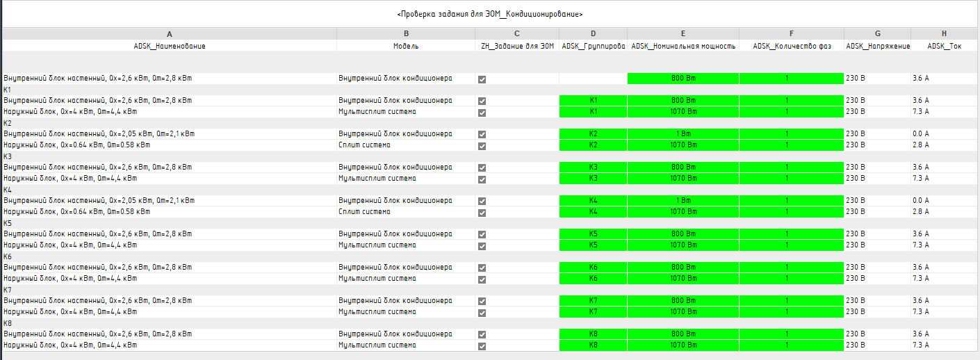Select the K8 grouping cell for Внутренний блок
The image size is (980, 360).
593,334
